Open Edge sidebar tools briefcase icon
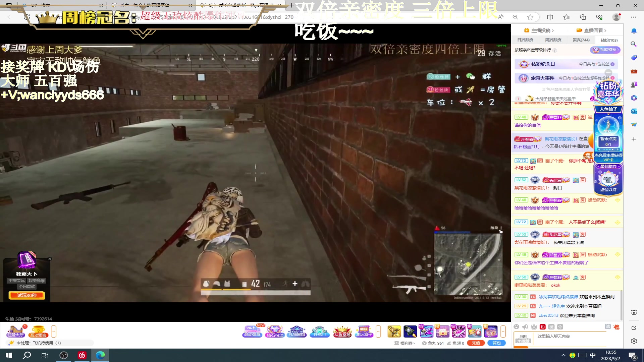644x362 pixels. [634, 71]
